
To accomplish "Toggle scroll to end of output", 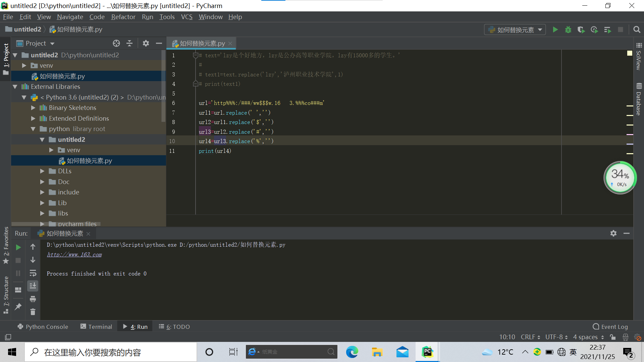I will [33, 286].
